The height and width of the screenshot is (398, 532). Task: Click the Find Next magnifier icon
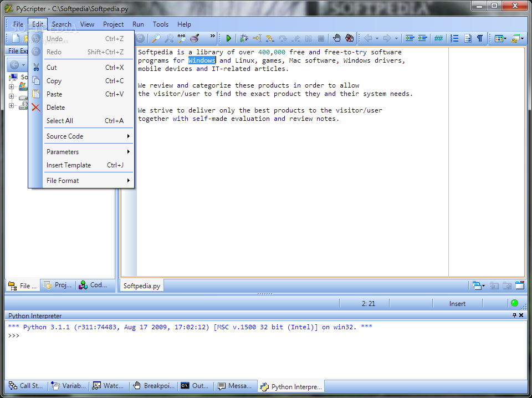click(169, 38)
